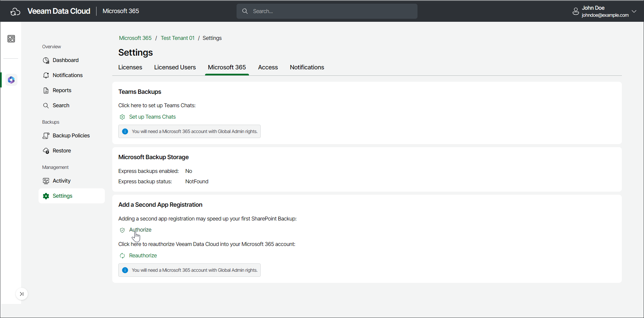Click the info icon in Teams Backups notice
Viewport: 644px width, 318px height.
[x=125, y=131]
